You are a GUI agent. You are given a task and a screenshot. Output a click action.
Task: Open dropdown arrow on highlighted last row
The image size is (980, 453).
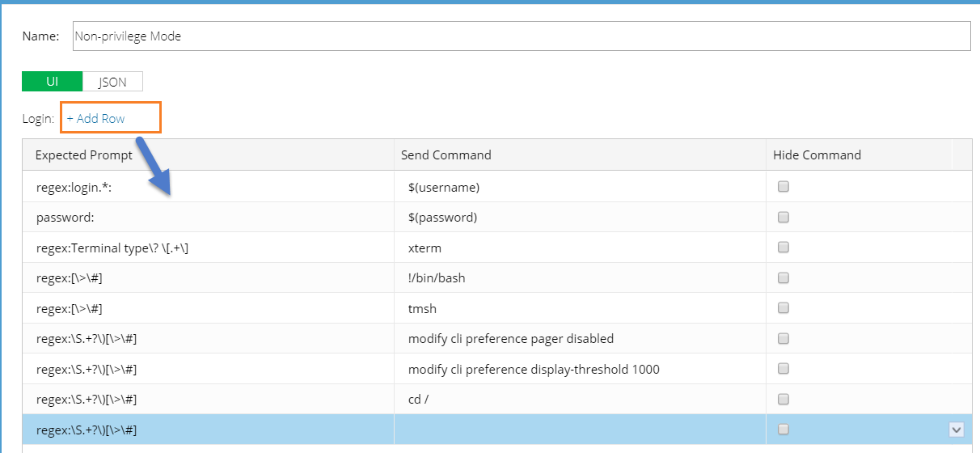pos(957,430)
